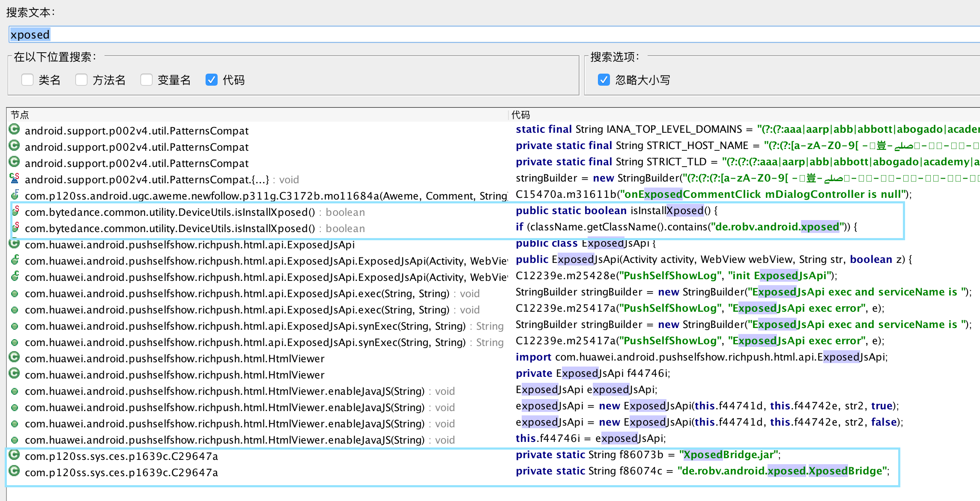Select code 'new ExposedJsApi(... str2, false);'
Screen dimensions: 980x501
[x=709, y=423]
